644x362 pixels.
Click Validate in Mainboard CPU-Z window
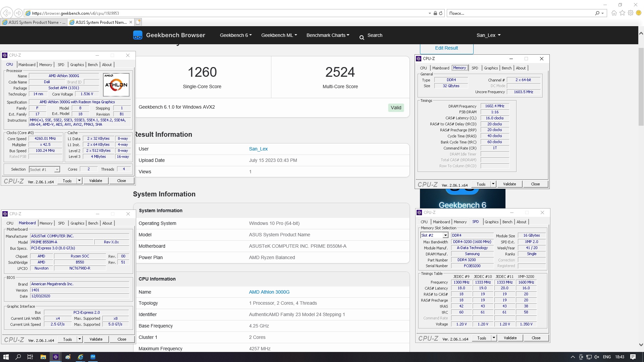point(96,339)
